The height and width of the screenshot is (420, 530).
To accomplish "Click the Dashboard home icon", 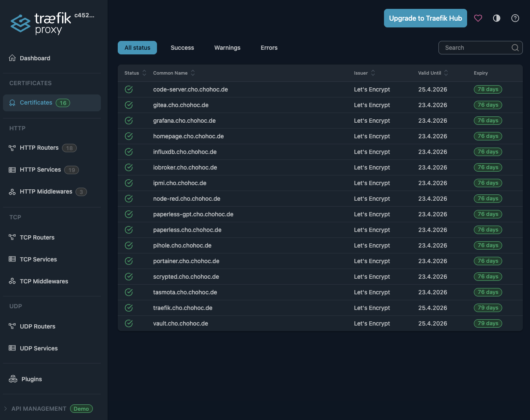I will (12, 58).
